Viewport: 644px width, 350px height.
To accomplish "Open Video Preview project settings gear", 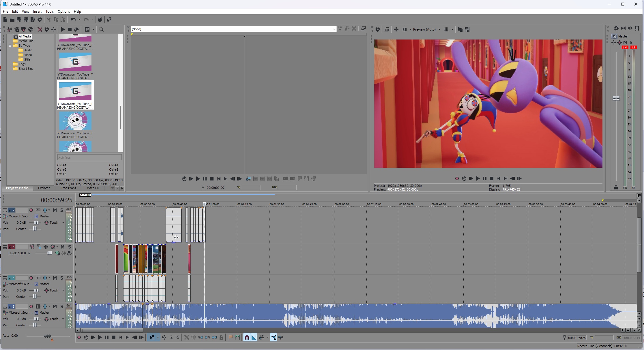I will tap(378, 29).
